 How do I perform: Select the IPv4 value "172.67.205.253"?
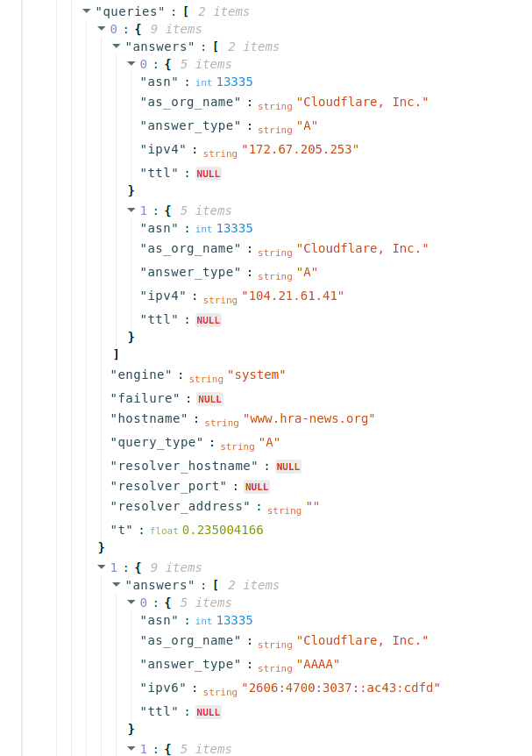coord(301,149)
